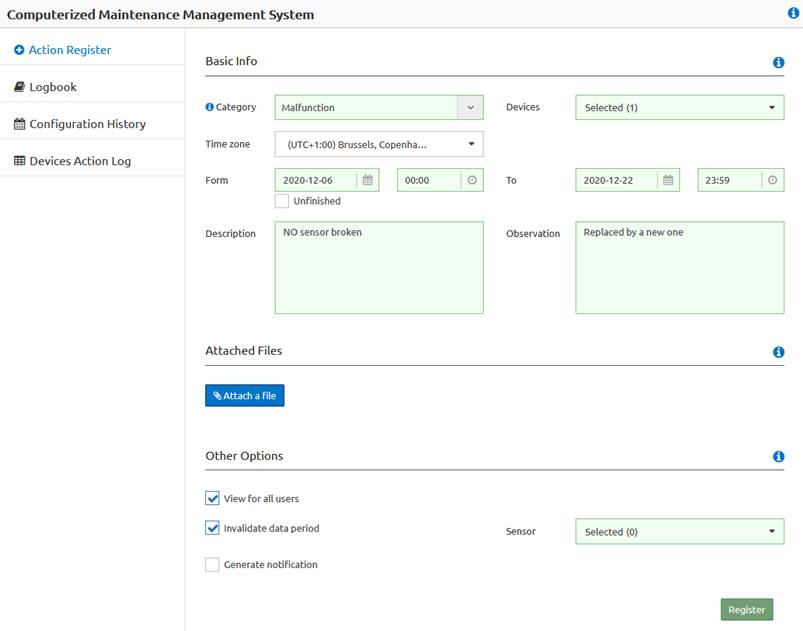Click the Attached Files section info icon
This screenshot has width=803, height=631.
[x=778, y=352]
